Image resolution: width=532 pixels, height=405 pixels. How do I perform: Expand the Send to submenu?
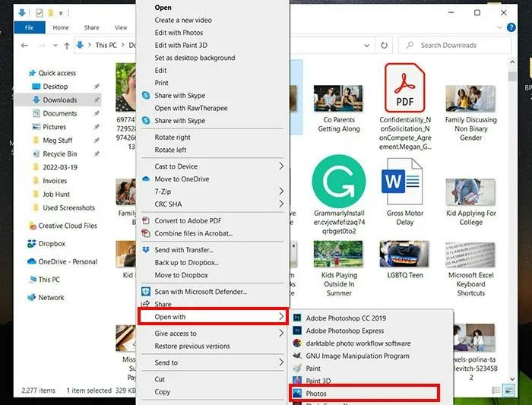click(x=213, y=362)
